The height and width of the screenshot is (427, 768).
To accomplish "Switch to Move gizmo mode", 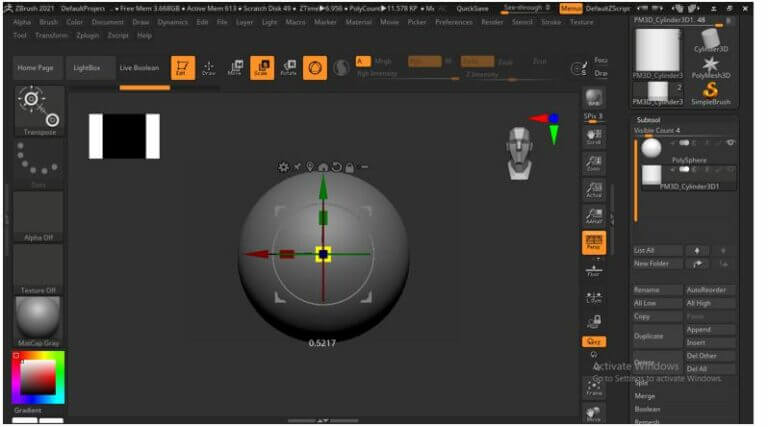I will [x=236, y=68].
